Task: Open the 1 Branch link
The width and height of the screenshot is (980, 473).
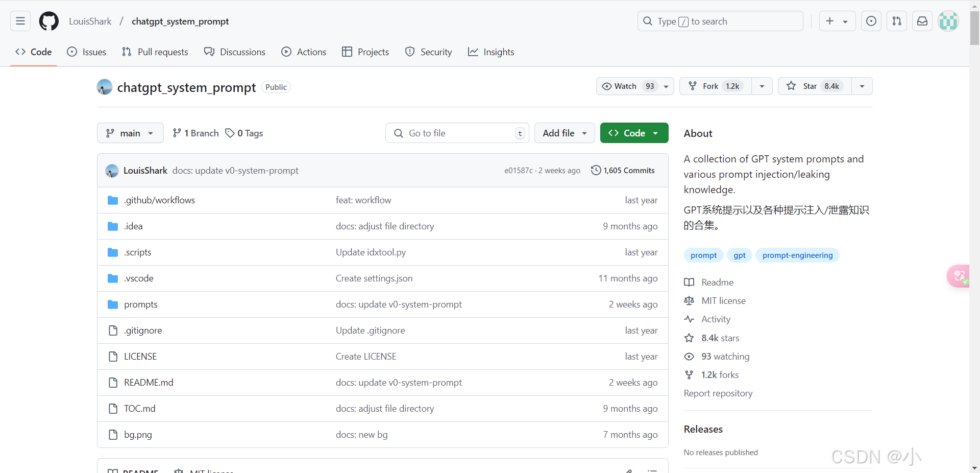Action: click(x=195, y=133)
